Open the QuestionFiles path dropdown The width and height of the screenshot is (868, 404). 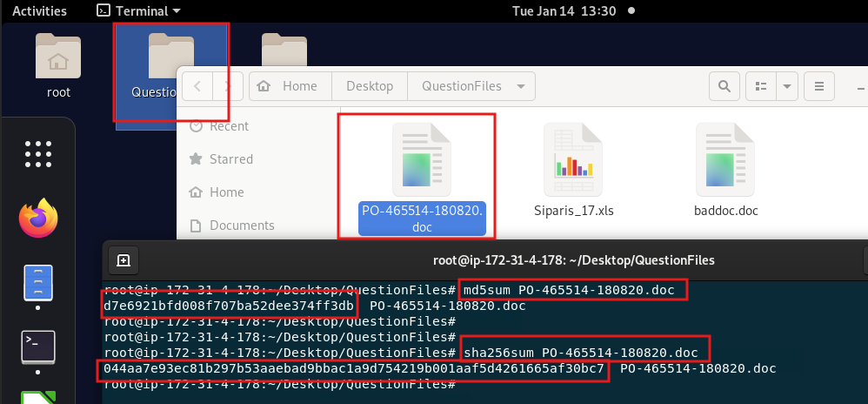click(520, 86)
